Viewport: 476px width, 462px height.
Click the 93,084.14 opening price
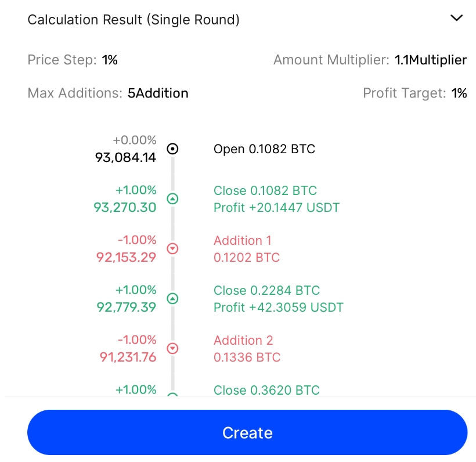(x=126, y=157)
